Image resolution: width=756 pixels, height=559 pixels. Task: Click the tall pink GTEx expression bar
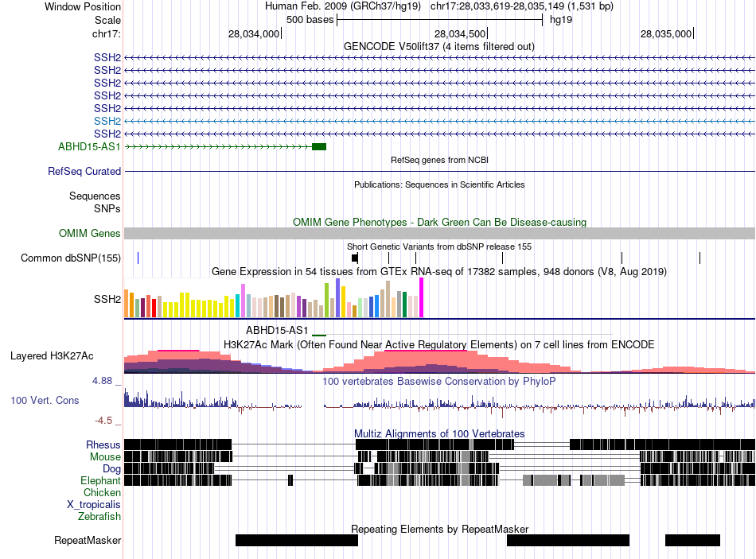point(243,301)
